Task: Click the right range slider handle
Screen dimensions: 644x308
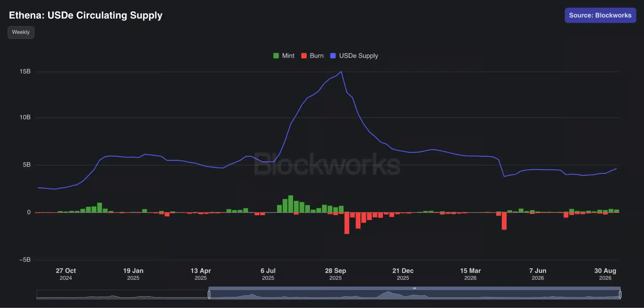Action: tap(620, 294)
